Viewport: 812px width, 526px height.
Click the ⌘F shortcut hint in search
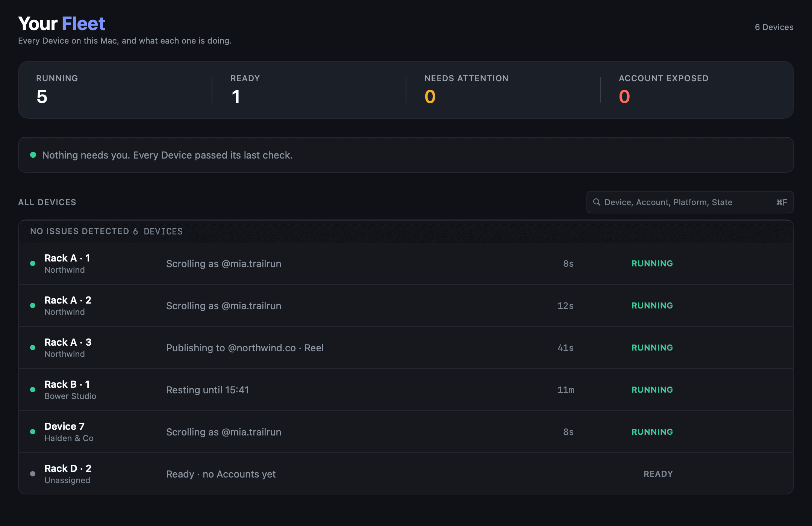(782, 202)
